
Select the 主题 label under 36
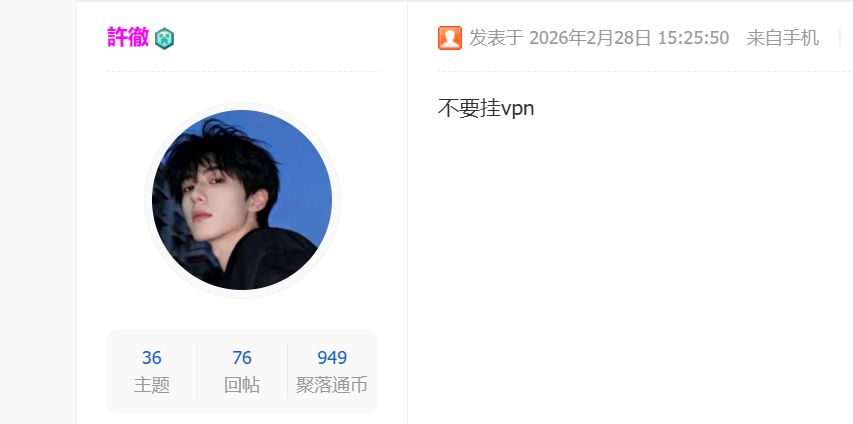point(152,385)
